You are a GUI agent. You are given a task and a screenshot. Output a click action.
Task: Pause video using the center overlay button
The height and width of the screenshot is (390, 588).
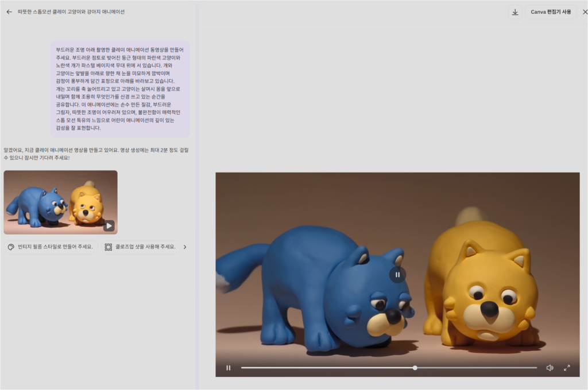coord(397,275)
